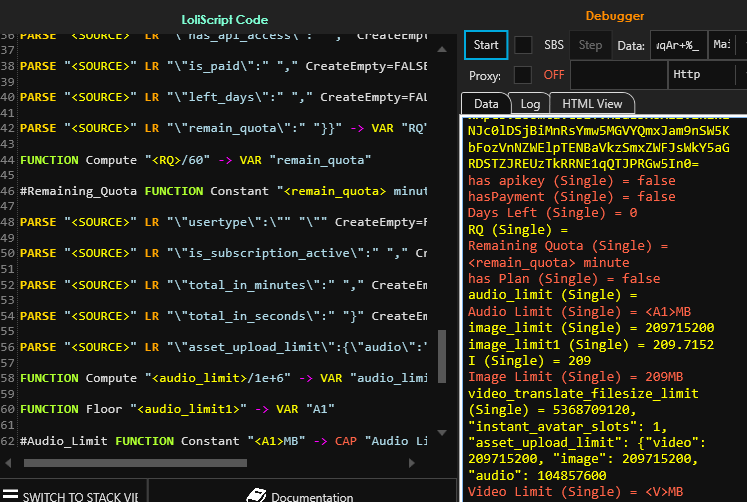Click the line 38 is_paid PARSE statement

[x=223, y=66]
